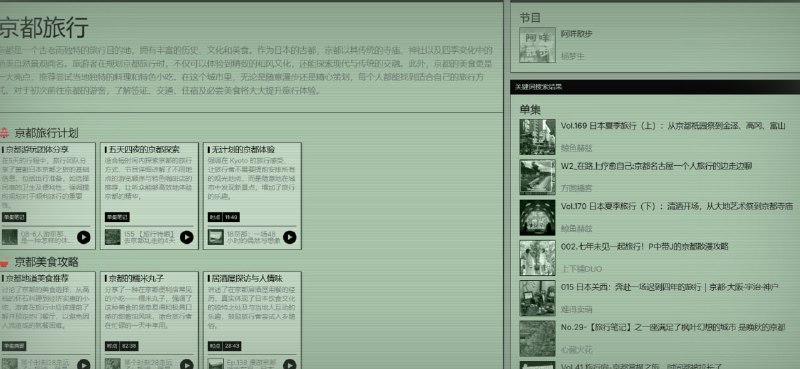Click the 单集笔记 tag in 京都游玩团体分享 card
The width and height of the screenshot is (800, 369).
click(14, 217)
